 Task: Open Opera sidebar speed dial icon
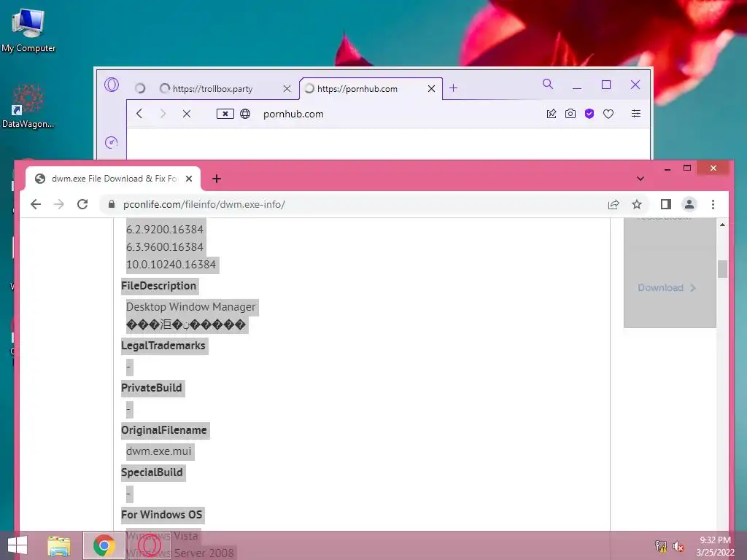pos(111,142)
